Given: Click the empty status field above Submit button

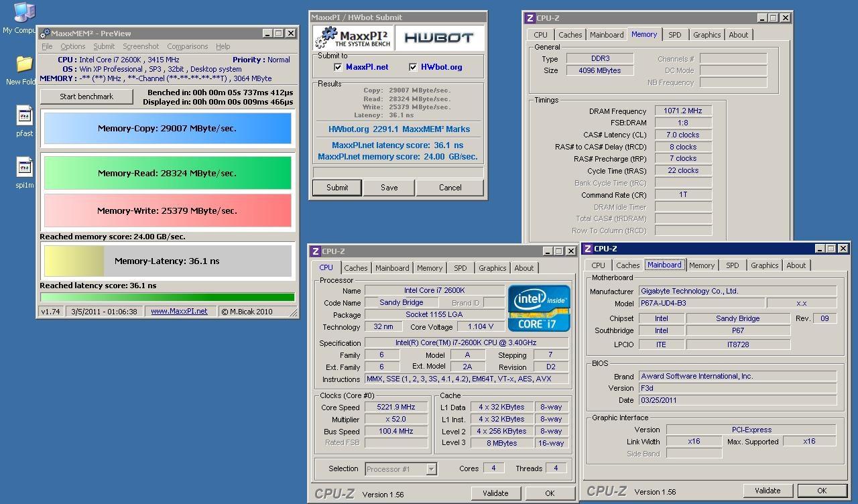Looking at the screenshot, I should pos(398,172).
